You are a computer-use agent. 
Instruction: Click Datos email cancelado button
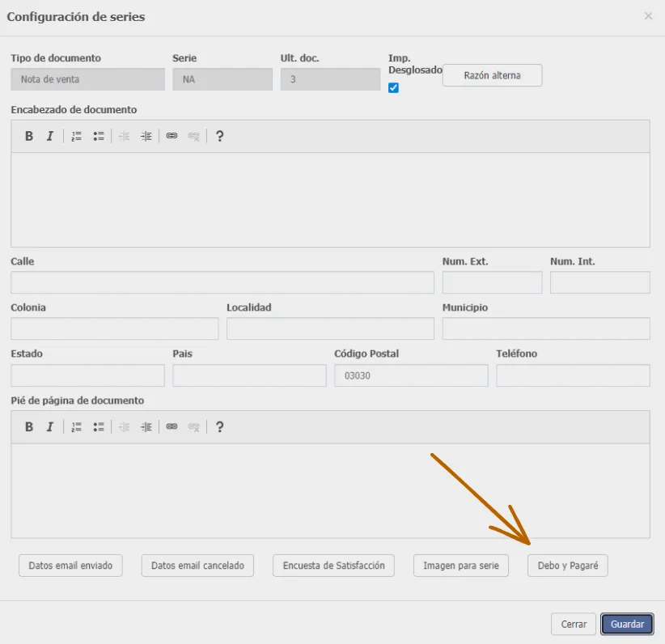point(197,566)
